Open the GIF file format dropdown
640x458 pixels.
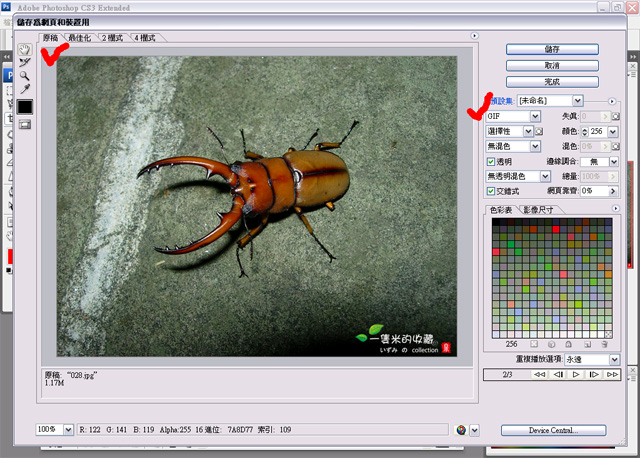pyautogui.click(x=535, y=116)
